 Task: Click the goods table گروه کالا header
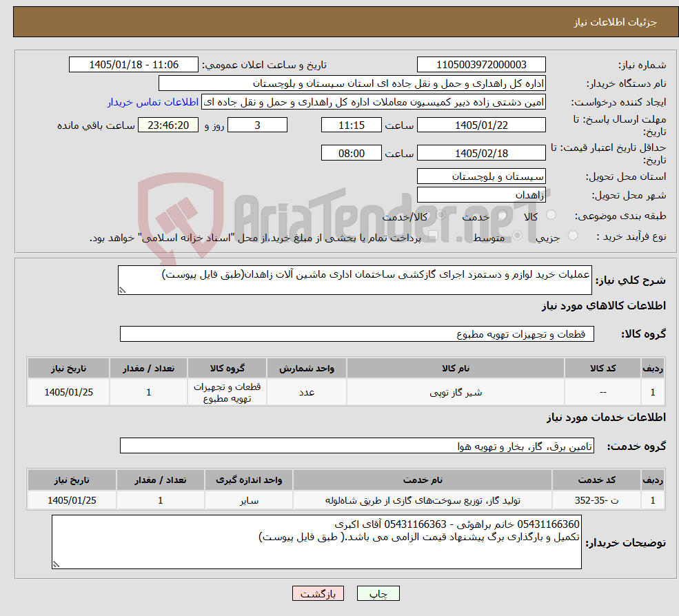[x=227, y=369]
